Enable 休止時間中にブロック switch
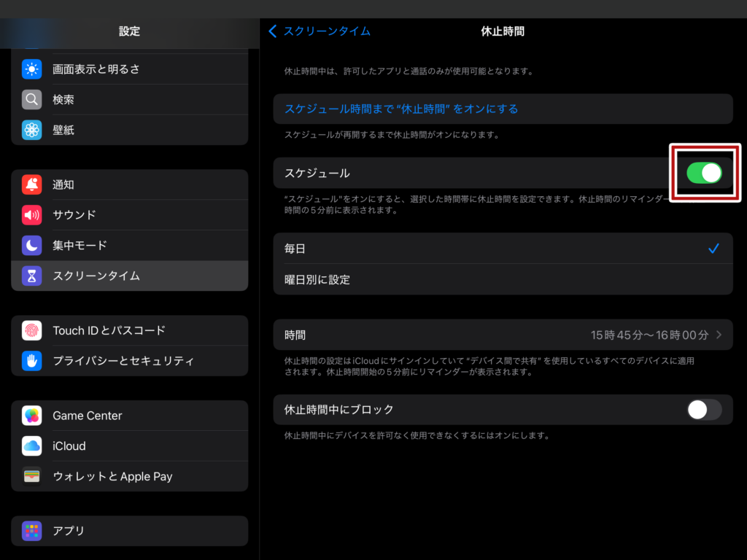Screen dimensions: 747x560 point(704,410)
